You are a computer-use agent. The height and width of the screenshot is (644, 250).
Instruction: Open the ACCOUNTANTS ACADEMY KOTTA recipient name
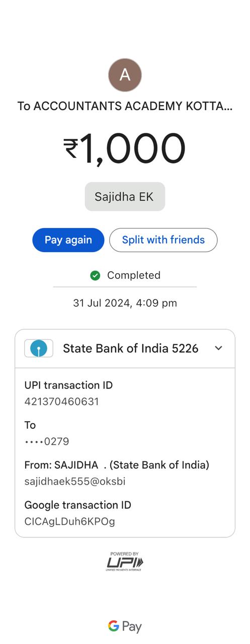[125, 106]
